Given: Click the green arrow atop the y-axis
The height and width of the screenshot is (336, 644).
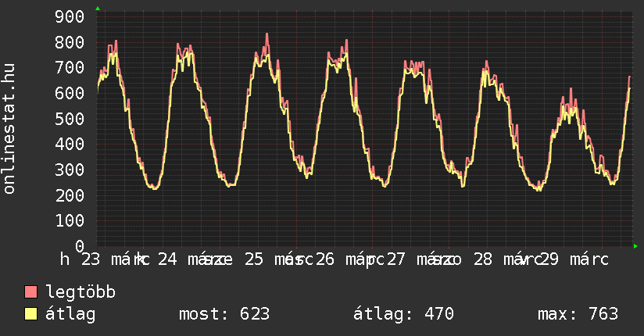Looking at the screenshot, I should click(x=98, y=9).
